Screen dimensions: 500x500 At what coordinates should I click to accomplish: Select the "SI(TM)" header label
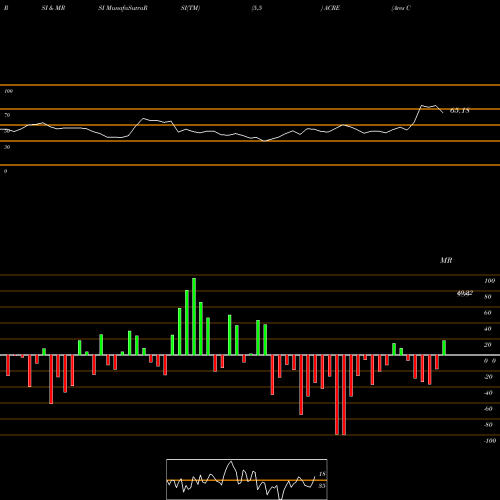pyautogui.click(x=190, y=8)
